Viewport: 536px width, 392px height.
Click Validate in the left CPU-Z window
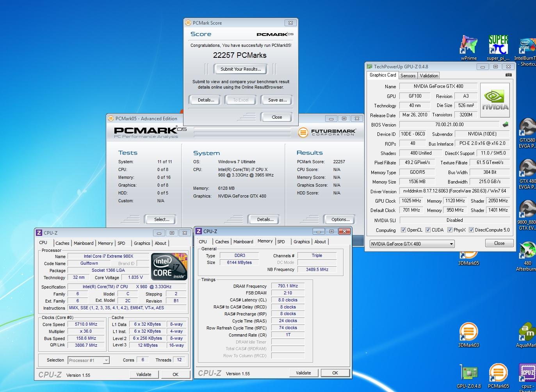144,374
